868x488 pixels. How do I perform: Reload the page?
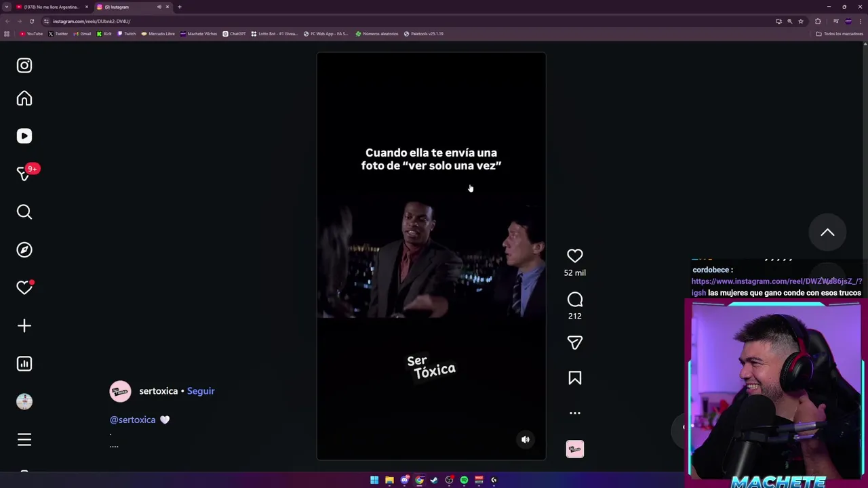pyautogui.click(x=32, y=21)
